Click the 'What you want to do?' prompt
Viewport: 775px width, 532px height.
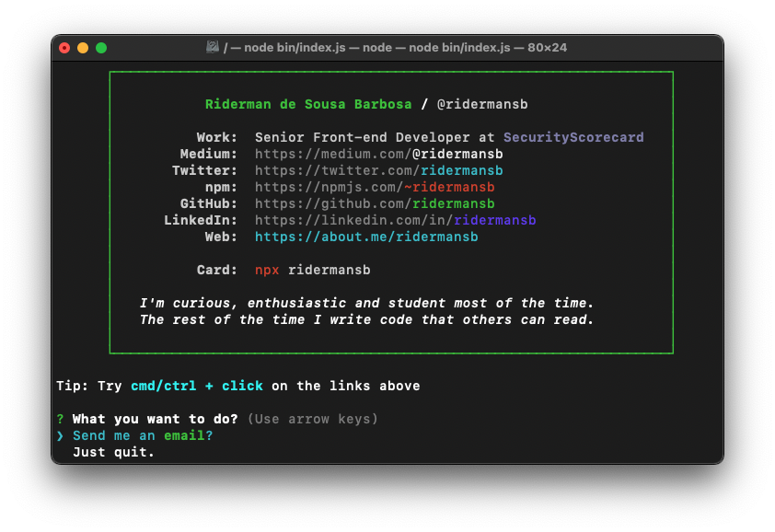(155, 420)
